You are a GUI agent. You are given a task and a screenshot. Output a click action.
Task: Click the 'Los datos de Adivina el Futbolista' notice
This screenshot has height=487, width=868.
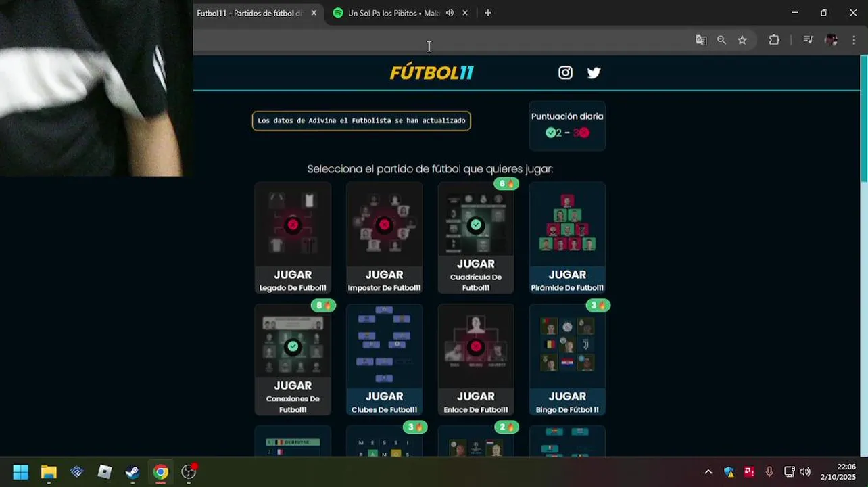[362, 120]
